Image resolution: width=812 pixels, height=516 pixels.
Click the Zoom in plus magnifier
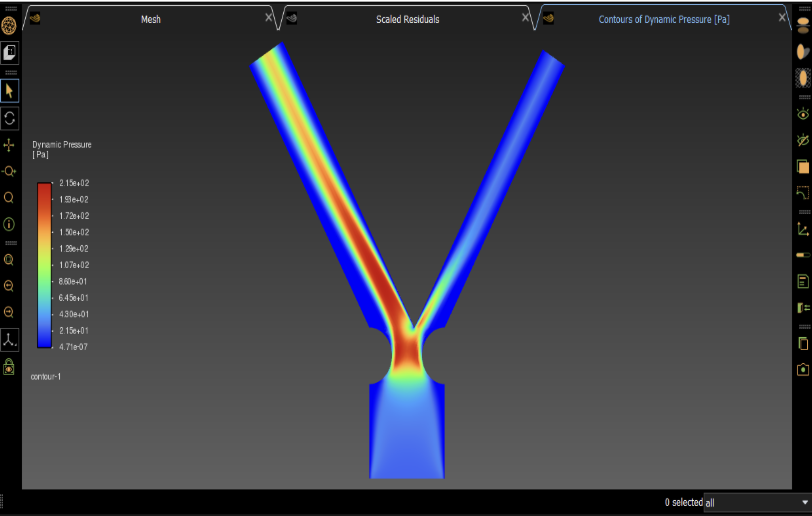pos(9,286)
